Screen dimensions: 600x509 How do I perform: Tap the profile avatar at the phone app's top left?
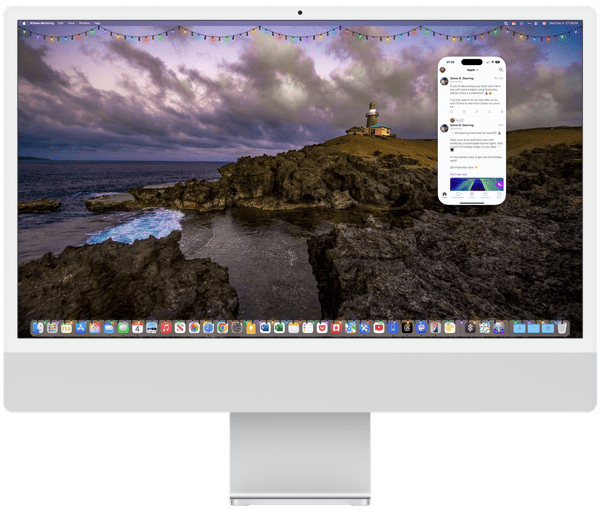click(x=443, y=70)
